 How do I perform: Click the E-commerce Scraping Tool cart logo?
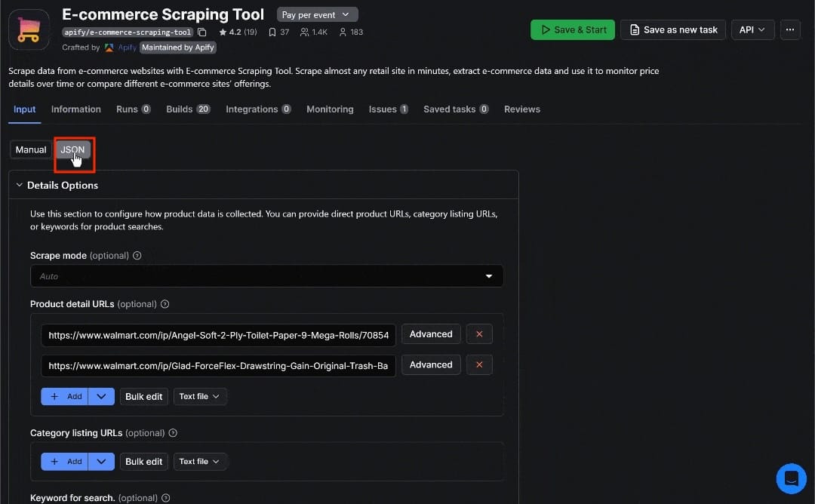tap(29, 29)
